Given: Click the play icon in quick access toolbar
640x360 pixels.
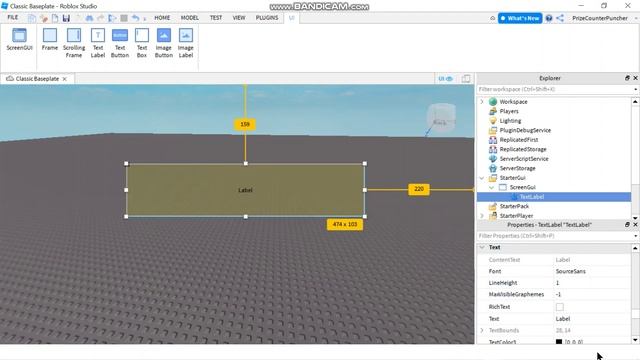Looking at the screenshot, I should coord(112,18).
